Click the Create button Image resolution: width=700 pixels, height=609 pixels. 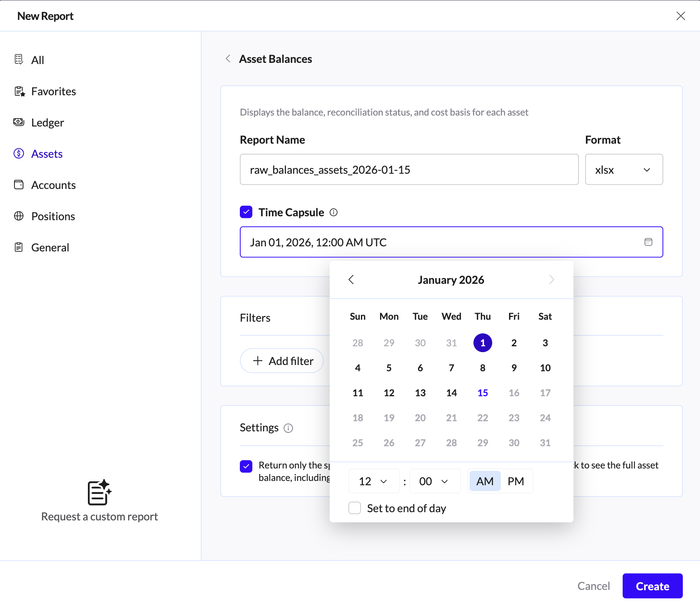click(x=652, y=586)
